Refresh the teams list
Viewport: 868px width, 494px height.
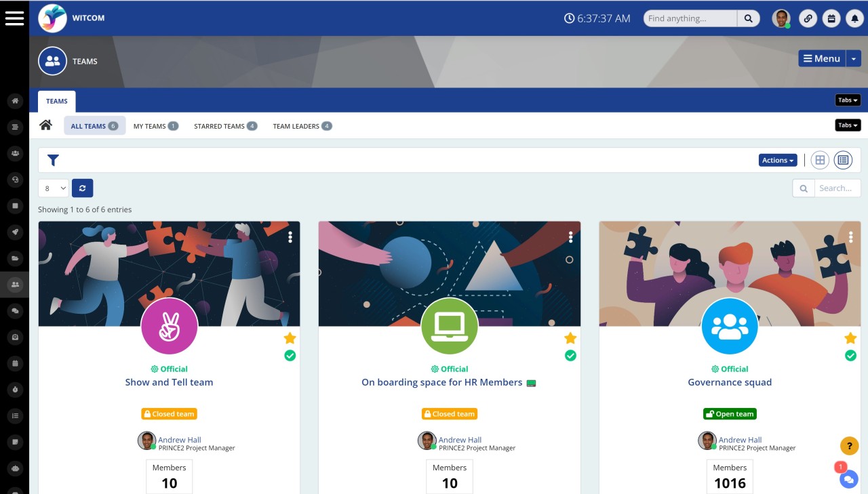[x=82, y=188]
